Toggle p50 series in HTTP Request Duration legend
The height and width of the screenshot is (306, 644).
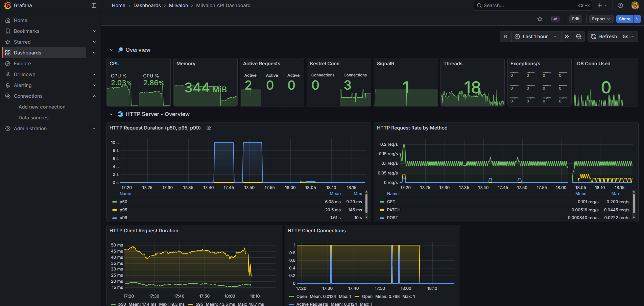tap(123, 202)
